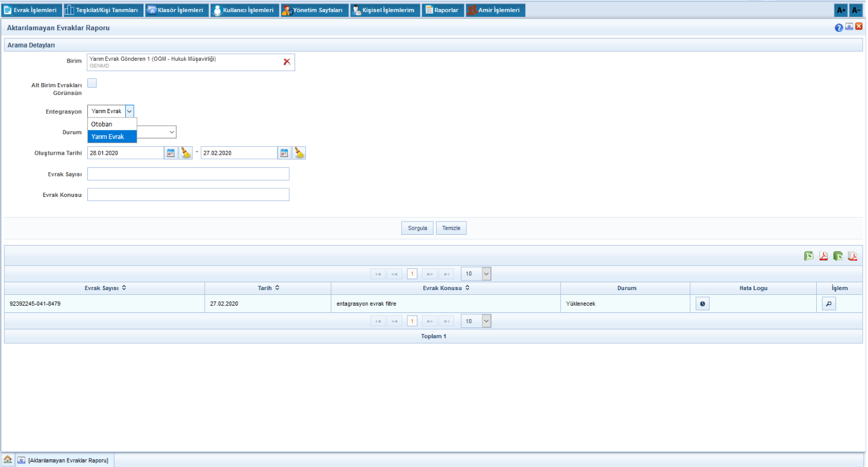The image size is (868, 467).
Task: Go to previous page in the top paginator
Action: [395, 274]
